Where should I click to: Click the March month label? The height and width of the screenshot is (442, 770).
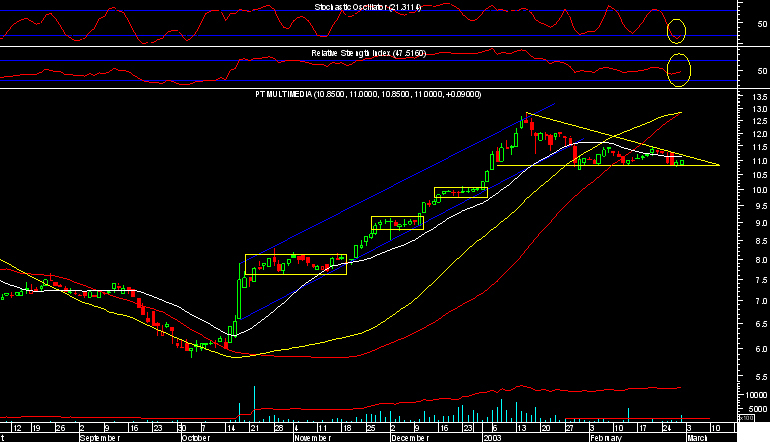[697, 438]
